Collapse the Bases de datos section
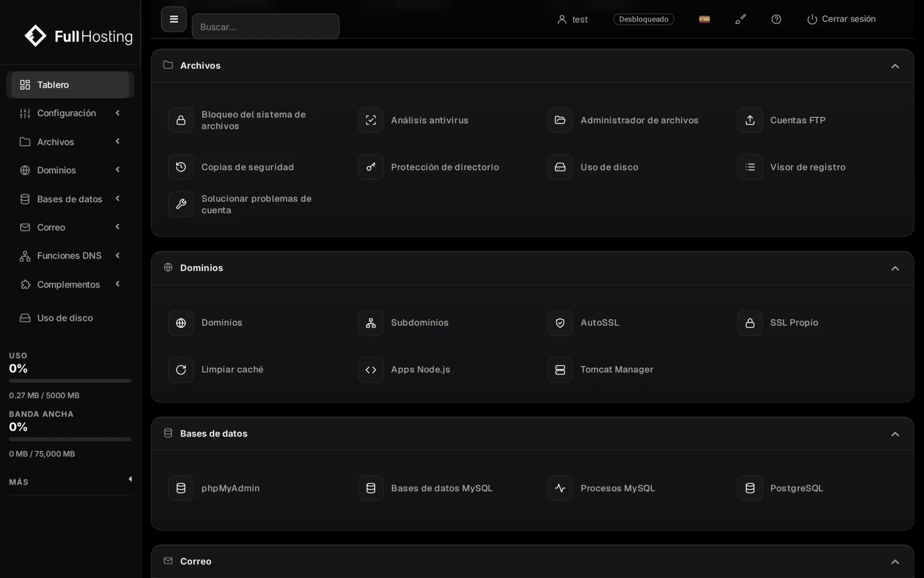The image size is (924, 578). click(x=895, y=434)
